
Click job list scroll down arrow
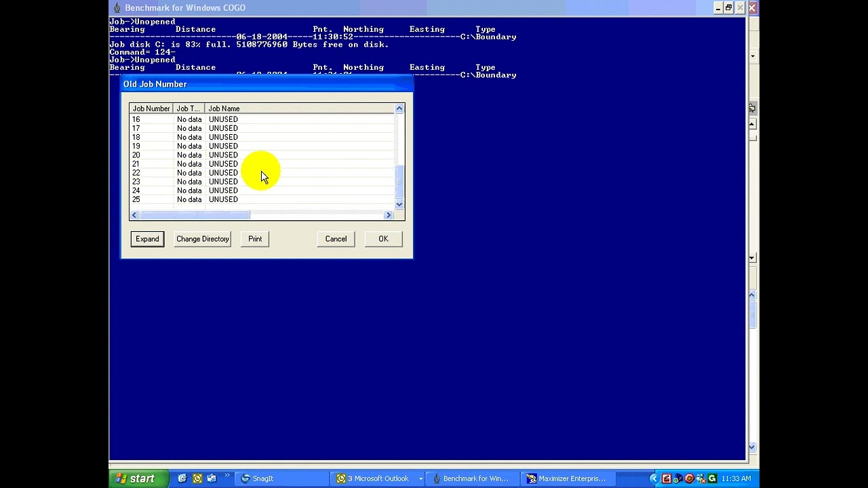click(x=399, y=204)
